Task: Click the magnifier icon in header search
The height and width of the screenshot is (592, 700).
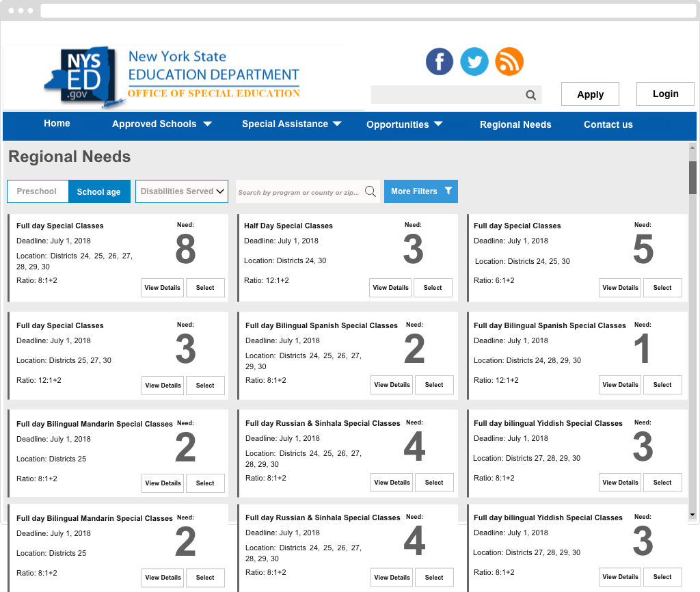Action: tap(530, 95)
